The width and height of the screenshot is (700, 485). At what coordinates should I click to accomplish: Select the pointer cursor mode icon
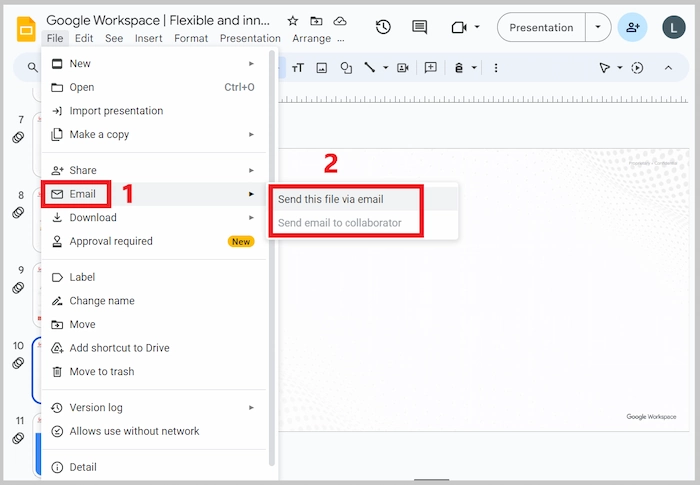coord(604,68)
